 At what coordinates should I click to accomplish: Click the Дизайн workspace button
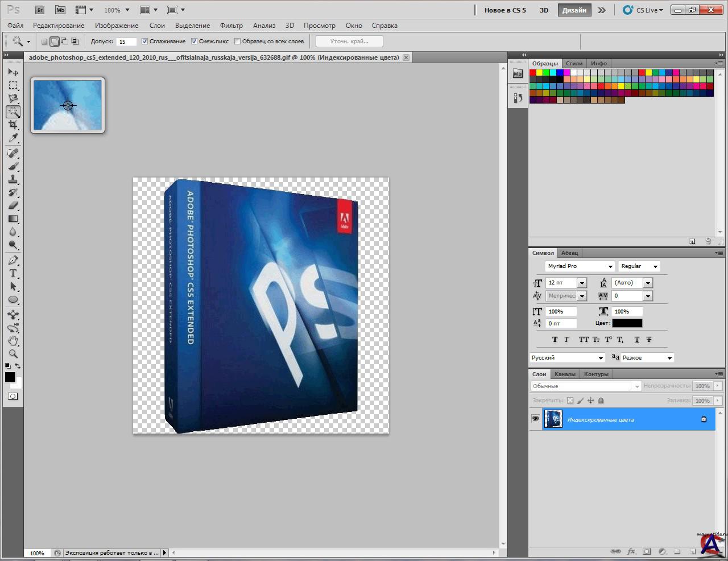point(574,10)
